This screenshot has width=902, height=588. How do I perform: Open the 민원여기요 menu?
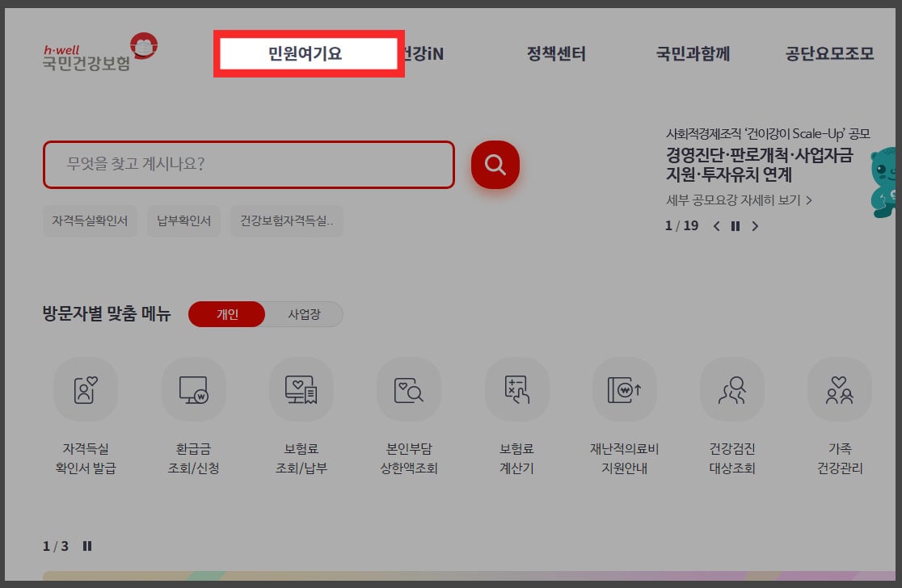tap(305, 53)
